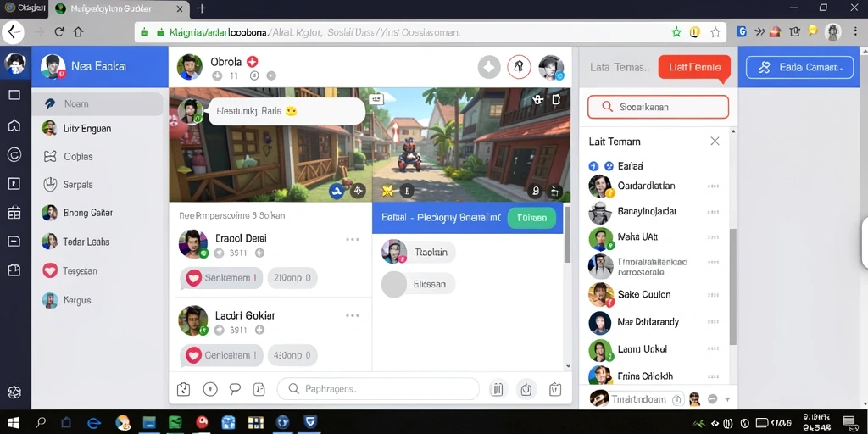Open three-dot menu for Lacdri Gokiar post
Viewport: 868px width, 434px height.
[x=353, y=315]
